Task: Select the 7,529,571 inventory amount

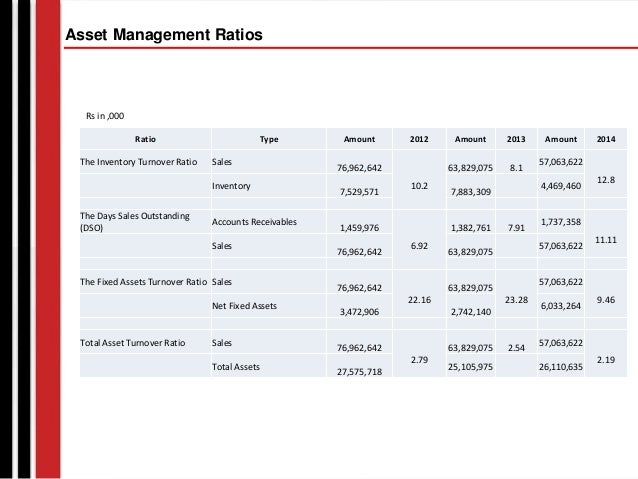Action: click(359, 192)
